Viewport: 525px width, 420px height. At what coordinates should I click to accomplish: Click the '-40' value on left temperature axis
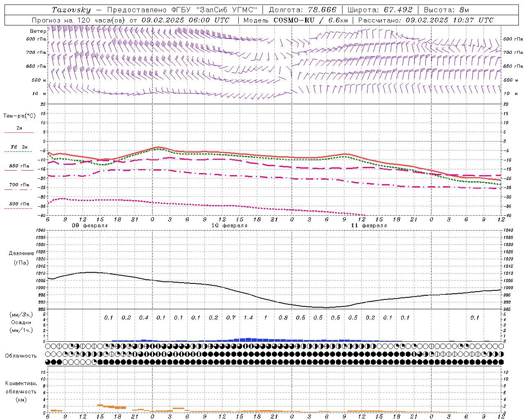click(42, 216)
